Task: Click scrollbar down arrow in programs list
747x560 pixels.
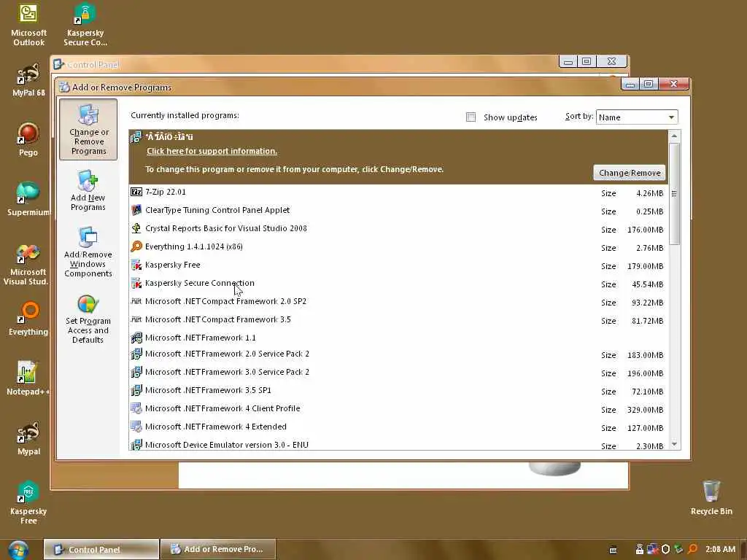Action: tap(674, 444)
